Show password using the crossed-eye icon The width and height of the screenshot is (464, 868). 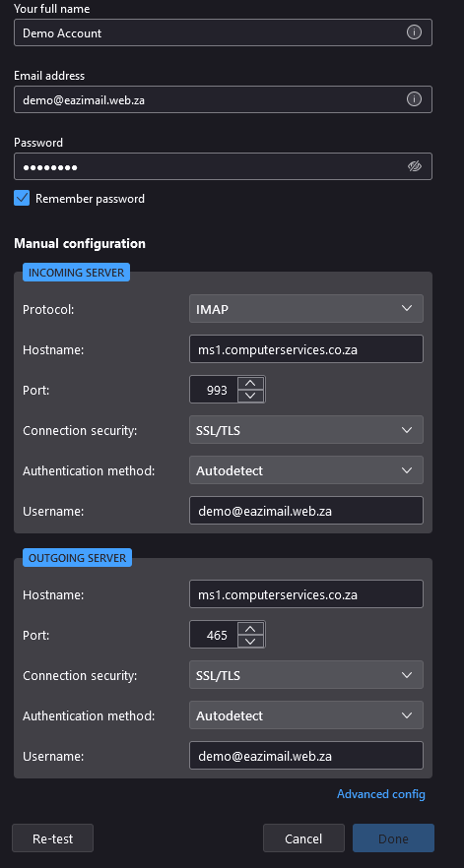[x=414, y=166]
